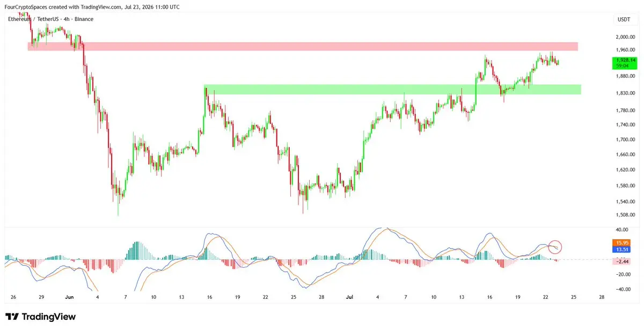Click the 1,880.00 price axis label

625,76
